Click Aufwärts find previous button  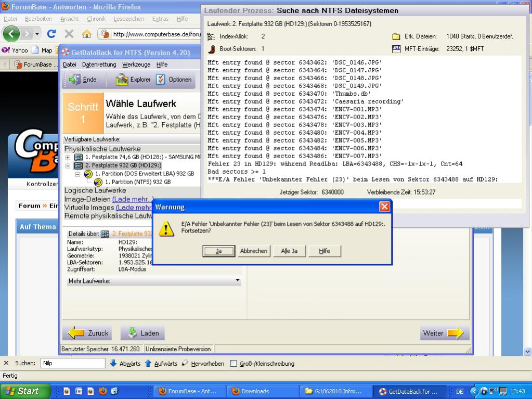coord(161,364)
